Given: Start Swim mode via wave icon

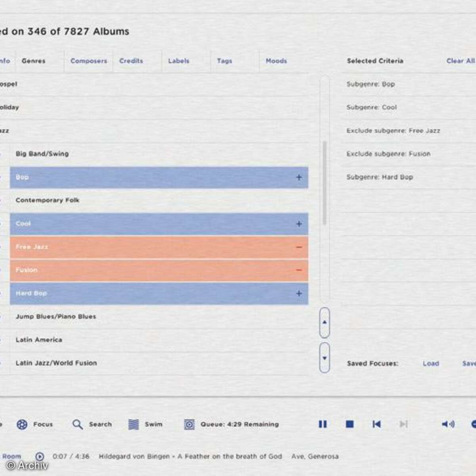Looking at the screenshot, I should (134, 424).
